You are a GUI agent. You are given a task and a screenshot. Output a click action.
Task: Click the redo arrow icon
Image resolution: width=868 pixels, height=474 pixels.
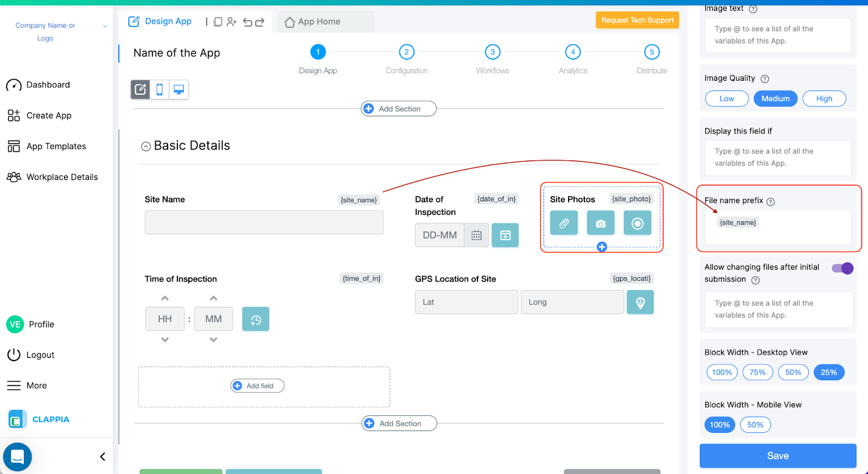click(260, 22)
